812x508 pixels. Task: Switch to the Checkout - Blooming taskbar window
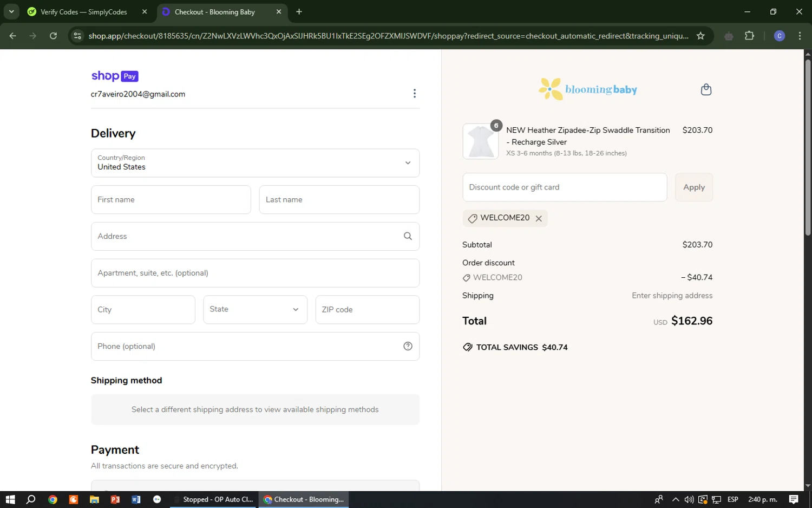pos(304,499)
